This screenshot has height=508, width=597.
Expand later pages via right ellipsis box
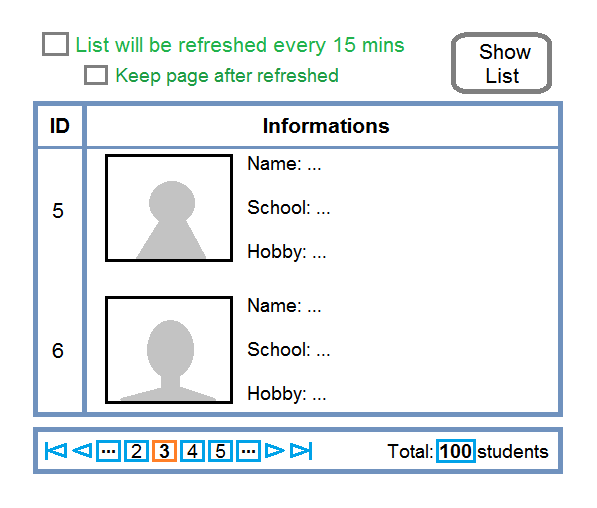[249, 451]
